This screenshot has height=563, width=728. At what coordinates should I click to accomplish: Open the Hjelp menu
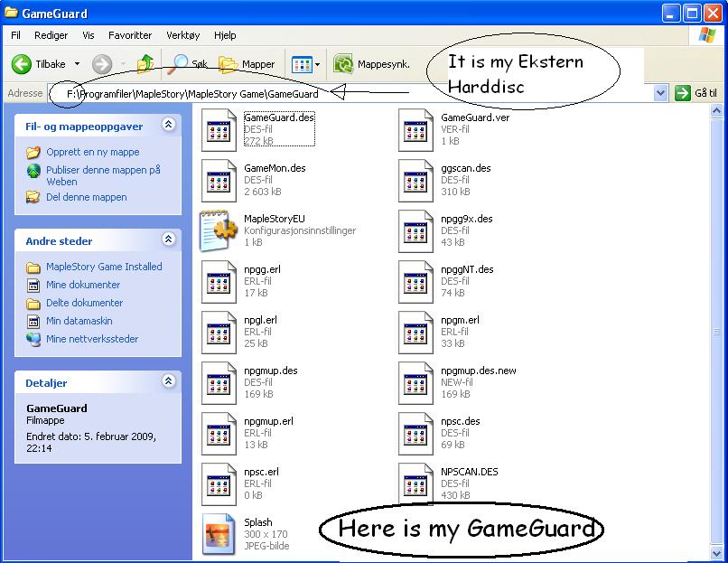click(x=225, y=35)
